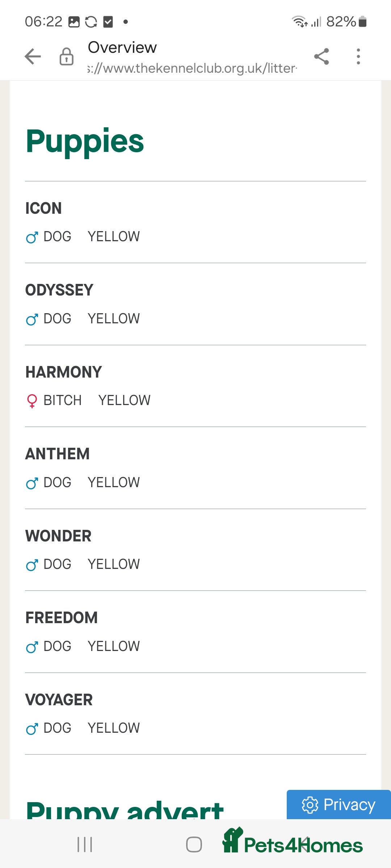
Task: Tap the Android recent apps button
Action: click(x=85, y=844)
